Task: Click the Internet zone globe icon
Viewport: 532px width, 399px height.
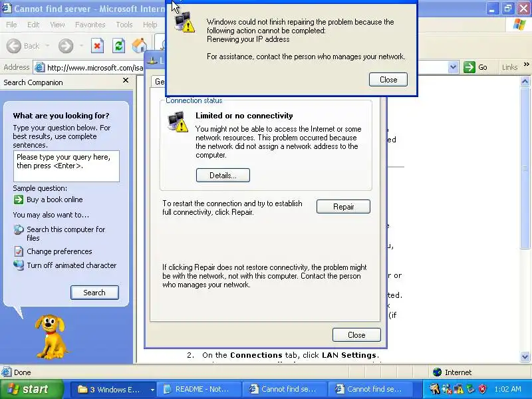Action: coord(438,372)
